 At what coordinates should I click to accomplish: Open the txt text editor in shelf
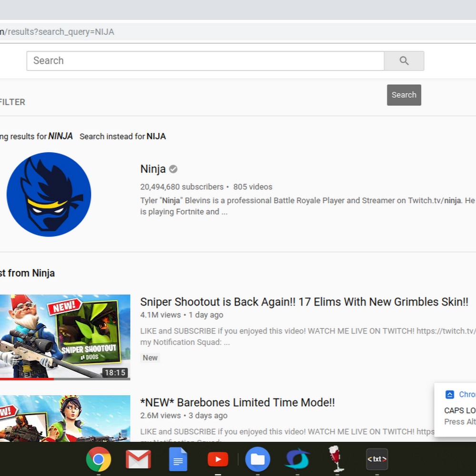(377, 459)
